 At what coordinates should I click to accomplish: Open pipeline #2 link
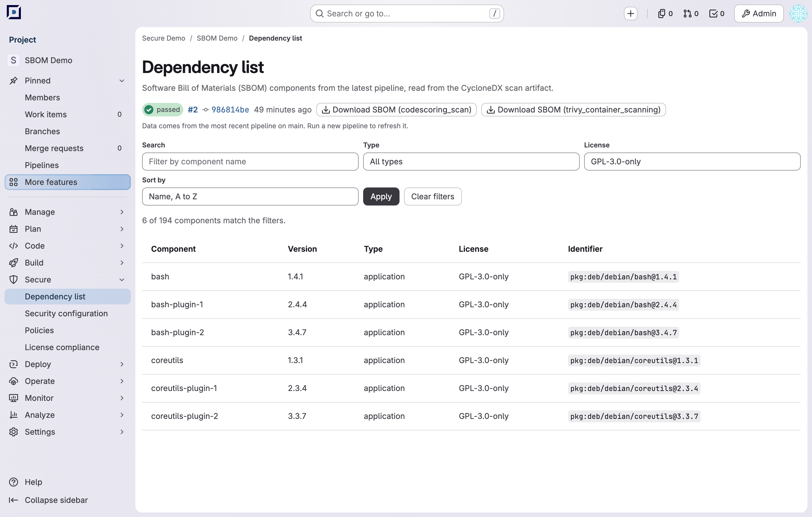(193, 110)
